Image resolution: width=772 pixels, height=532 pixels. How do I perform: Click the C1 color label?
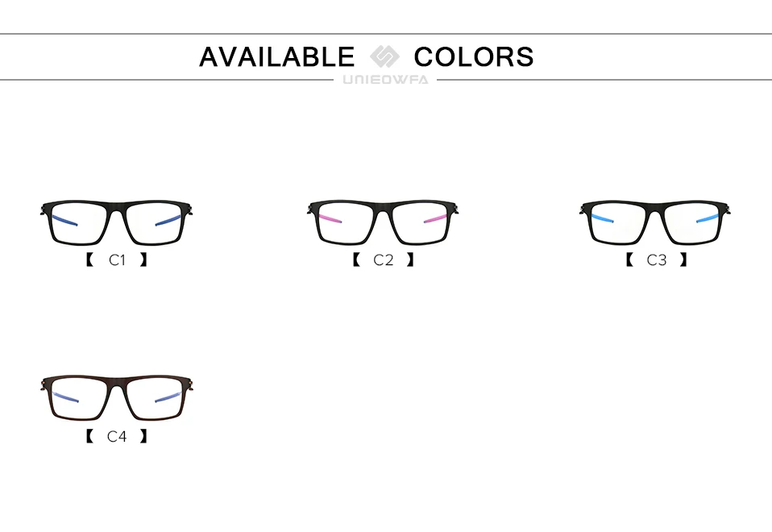point(117,260)
